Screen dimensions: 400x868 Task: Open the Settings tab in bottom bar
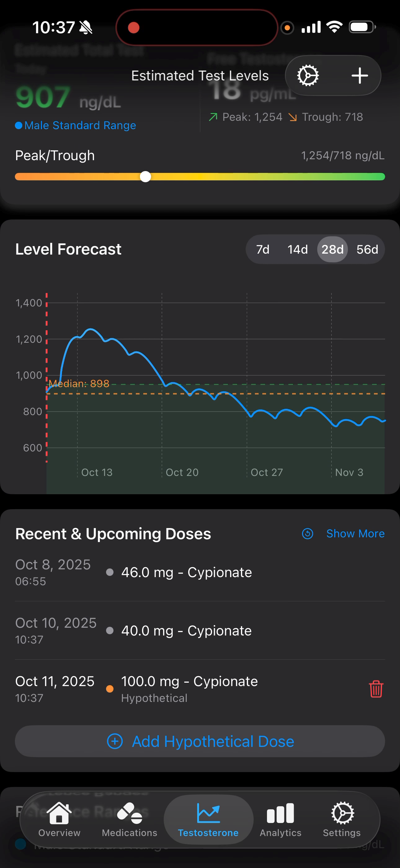(x=342, y=820)
